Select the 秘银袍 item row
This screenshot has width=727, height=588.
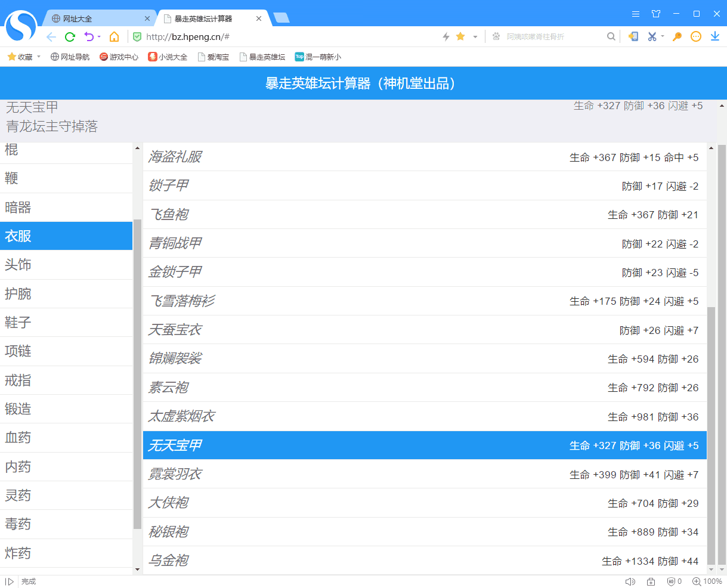click(425, 532)
